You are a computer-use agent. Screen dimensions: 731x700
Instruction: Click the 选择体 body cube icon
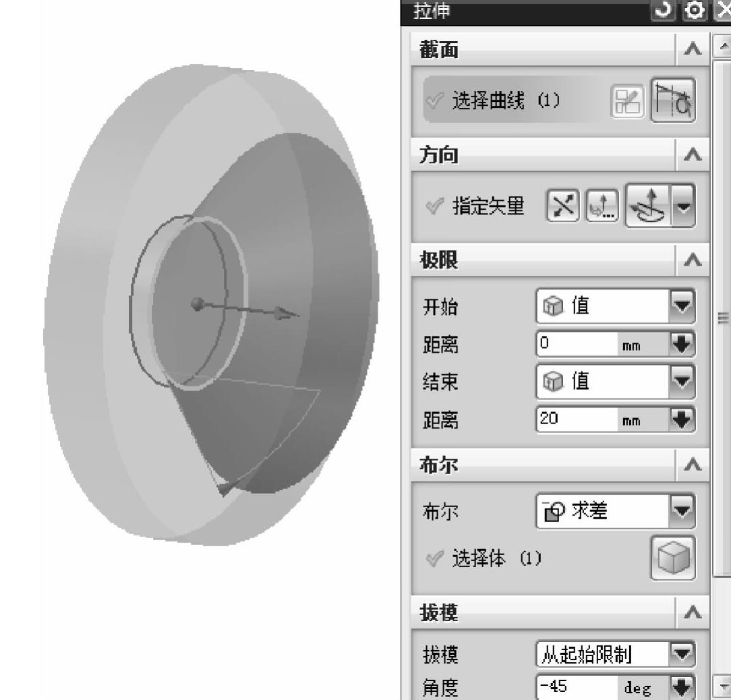click(673, 558)
